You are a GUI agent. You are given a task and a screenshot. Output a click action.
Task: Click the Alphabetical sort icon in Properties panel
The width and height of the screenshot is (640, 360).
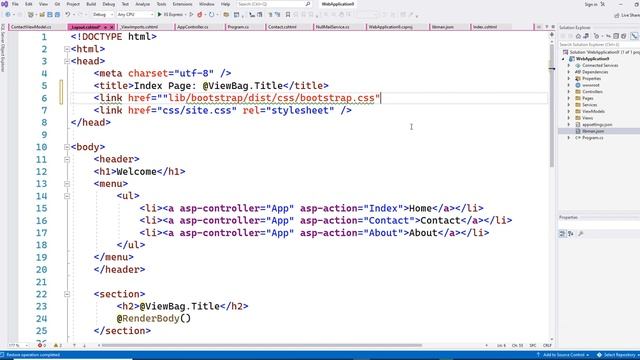571,233
